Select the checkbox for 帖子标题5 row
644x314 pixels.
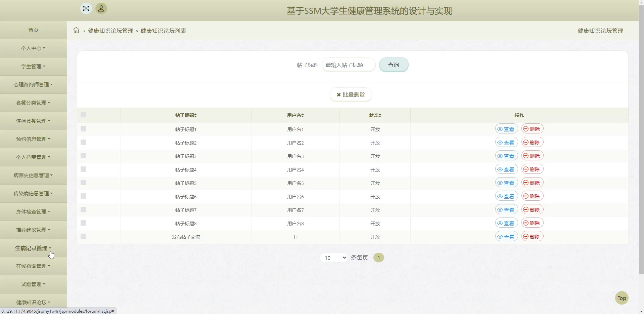[x=83, y=183]
